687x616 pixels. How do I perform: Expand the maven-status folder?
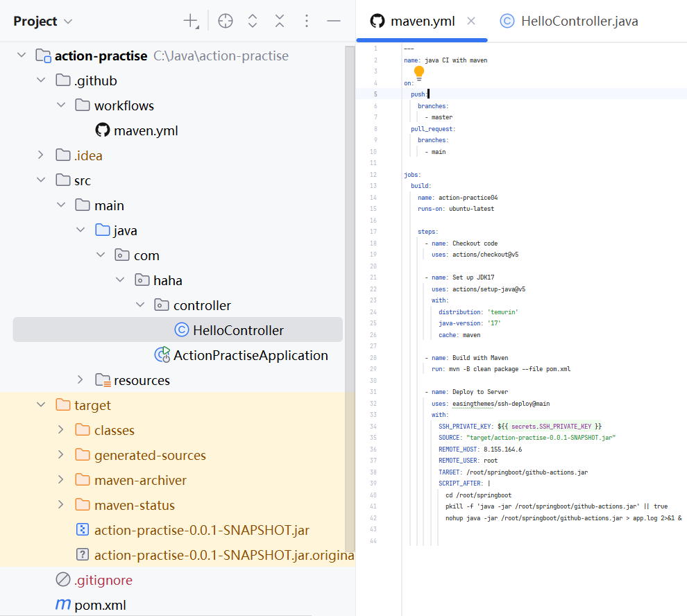(61, 505)
